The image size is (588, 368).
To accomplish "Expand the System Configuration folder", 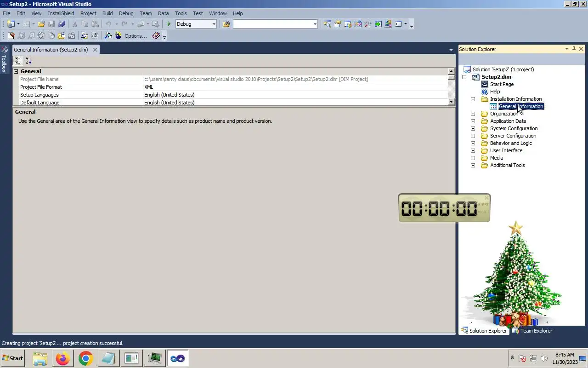I will (x=473, y=128).
